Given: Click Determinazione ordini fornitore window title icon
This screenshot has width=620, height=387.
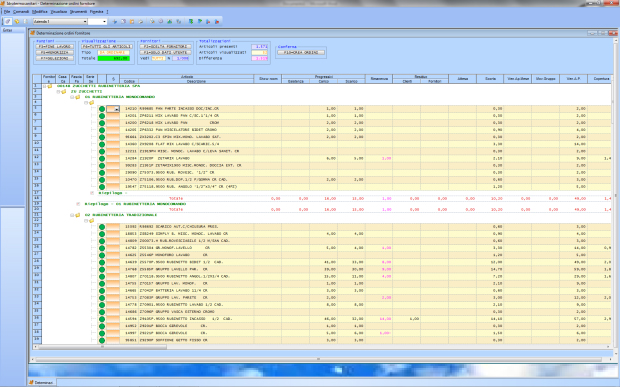Looking at the screenshot, I should coord(33,33).
